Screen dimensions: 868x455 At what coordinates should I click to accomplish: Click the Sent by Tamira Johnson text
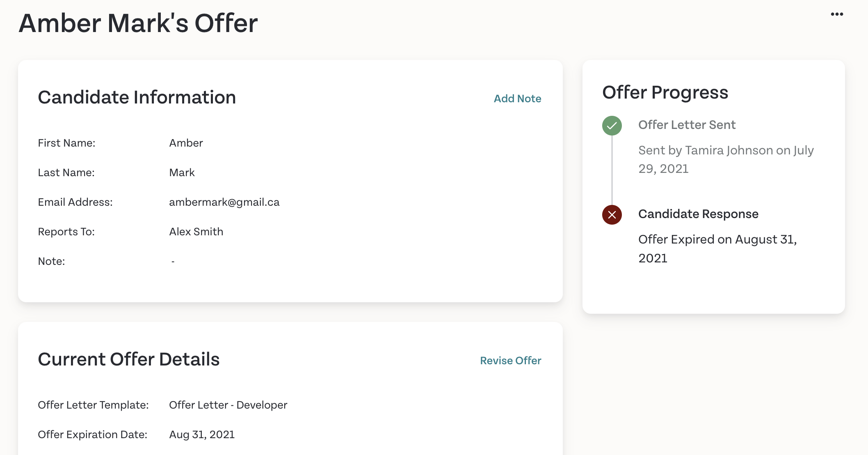point(726,159)
